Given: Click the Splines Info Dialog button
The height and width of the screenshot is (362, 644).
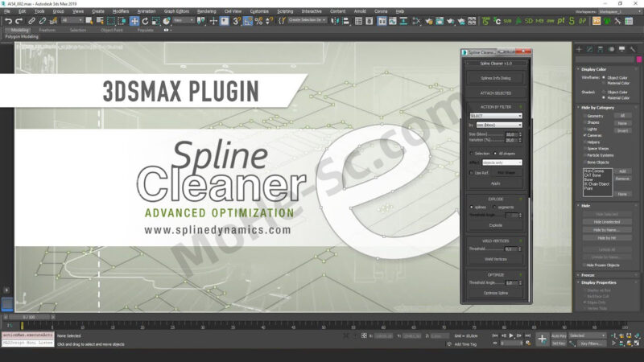Looking at the screenshot, I should (x=496, y=78).
